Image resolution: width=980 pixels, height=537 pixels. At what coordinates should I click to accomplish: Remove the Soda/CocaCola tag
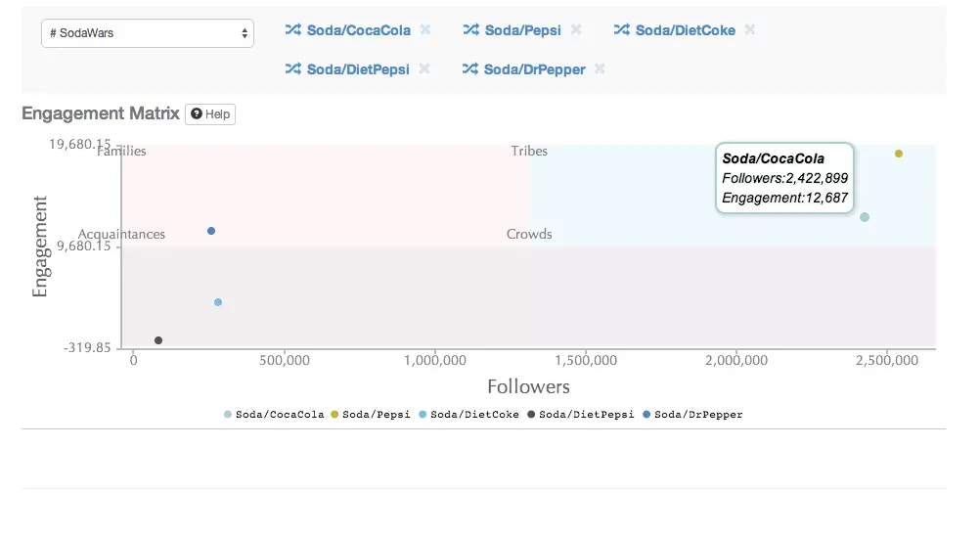(425, 30)
